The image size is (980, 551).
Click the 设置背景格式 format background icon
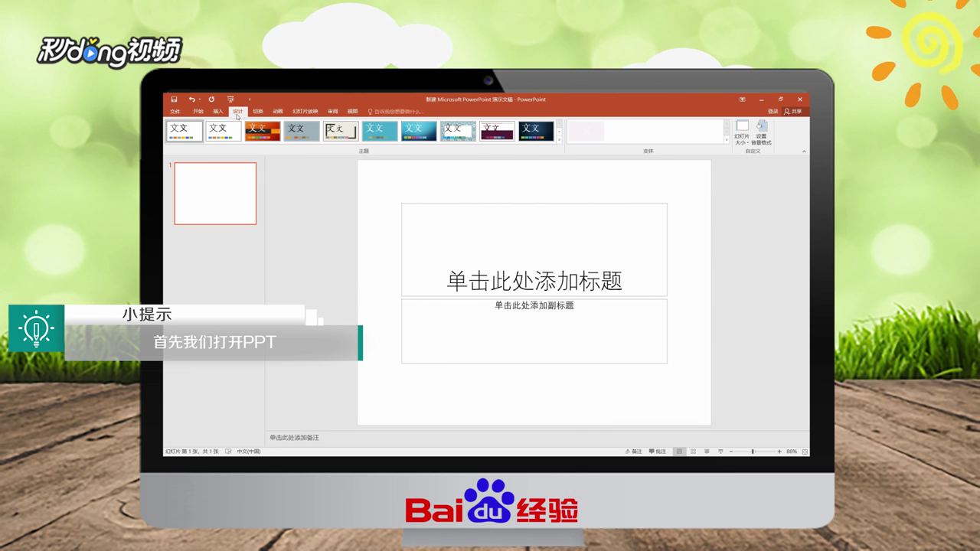[x=762, y=133]
